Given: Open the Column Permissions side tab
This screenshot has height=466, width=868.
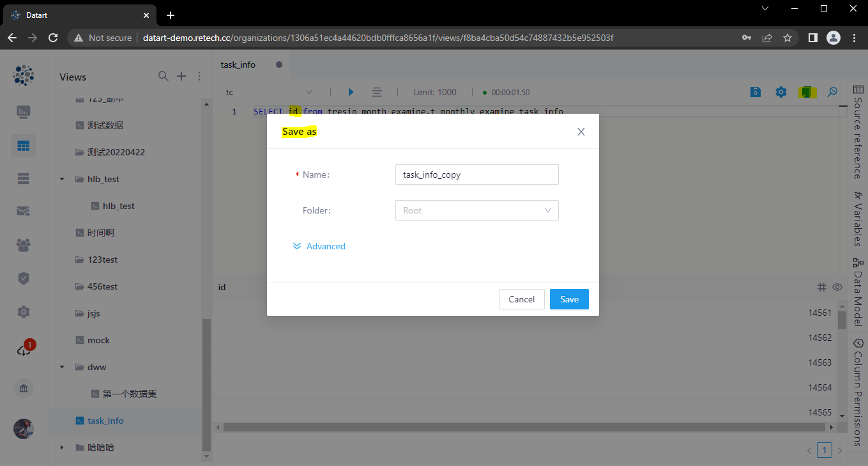Looking at the screenshot, I should (857, 392).
